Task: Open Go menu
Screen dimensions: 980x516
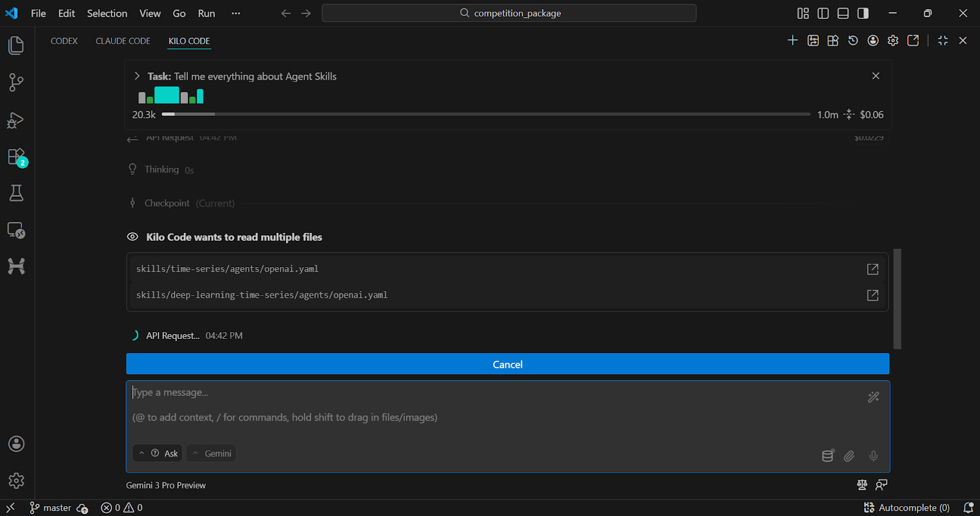Action: pyautogui.click(x=179, y=13)
